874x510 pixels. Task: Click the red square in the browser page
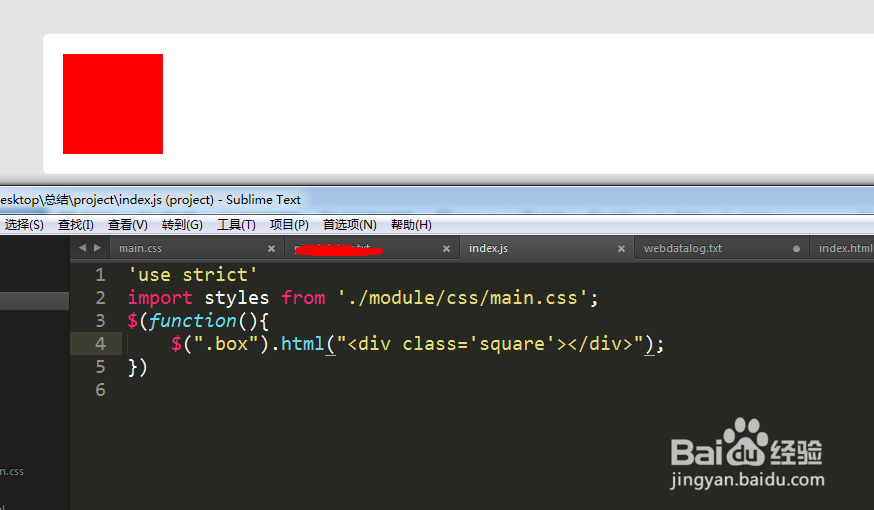tap(113, 104)
